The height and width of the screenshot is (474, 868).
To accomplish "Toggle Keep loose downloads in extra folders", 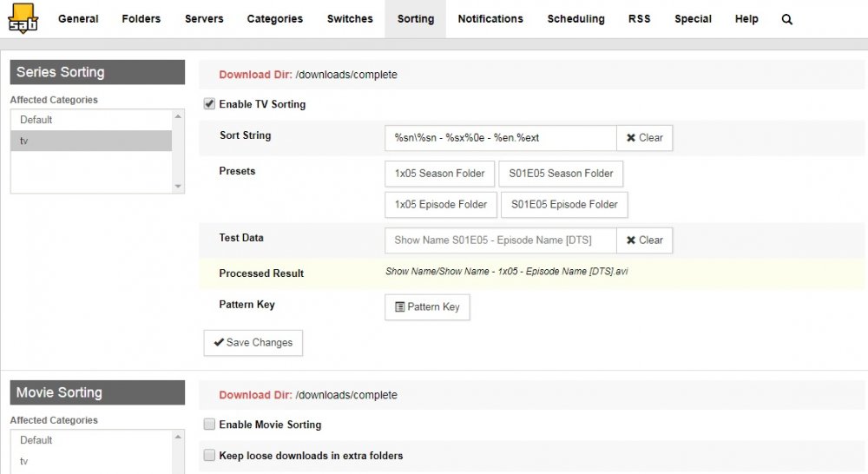I will pos(209,455).
